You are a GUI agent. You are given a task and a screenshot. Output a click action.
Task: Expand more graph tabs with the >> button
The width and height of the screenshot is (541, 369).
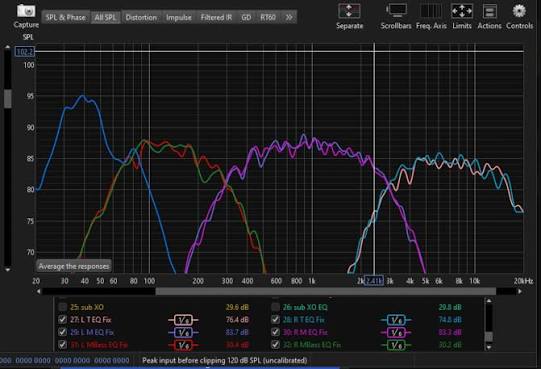click(289, 17)
